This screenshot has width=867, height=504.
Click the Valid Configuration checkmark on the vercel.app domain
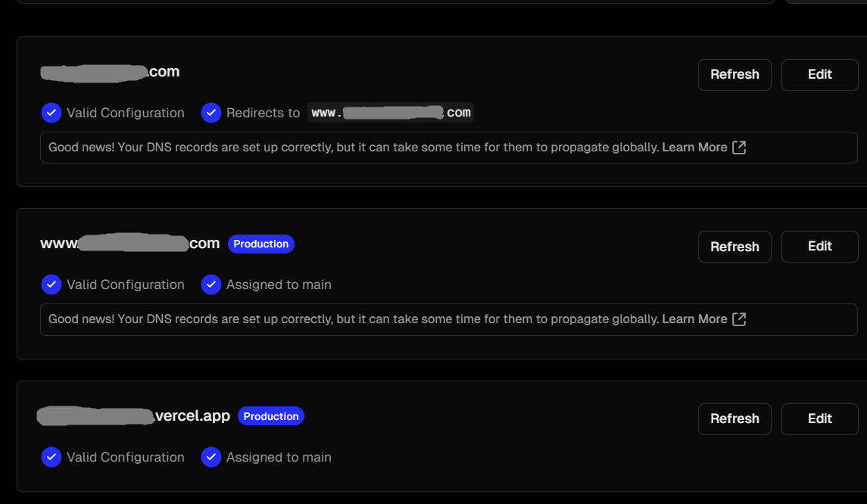click(x=51, y=457)
